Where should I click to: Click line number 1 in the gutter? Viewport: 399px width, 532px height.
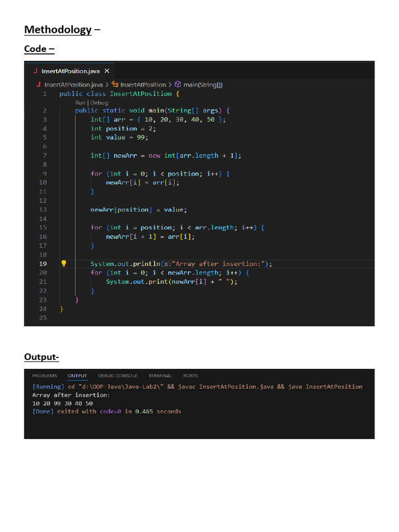[x=45, y=94]
